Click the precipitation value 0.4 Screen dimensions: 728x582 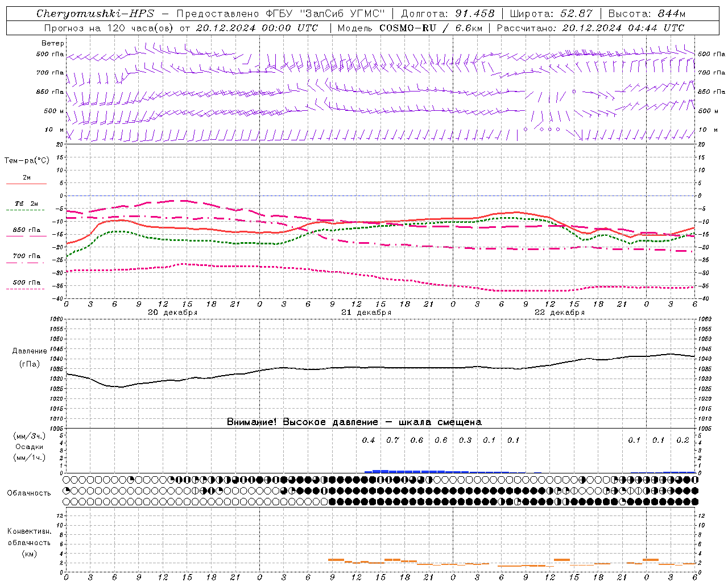point(369,440)
